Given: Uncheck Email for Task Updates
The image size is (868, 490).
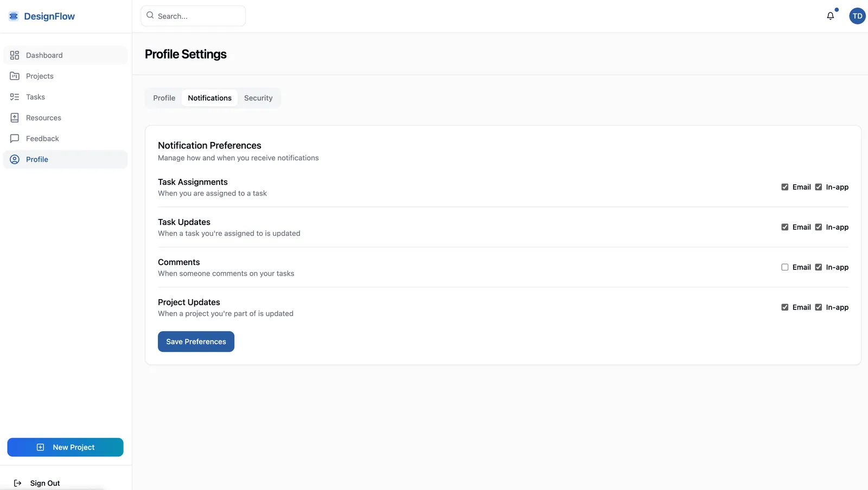Looking at the screenshot, I should pos(784,227).
